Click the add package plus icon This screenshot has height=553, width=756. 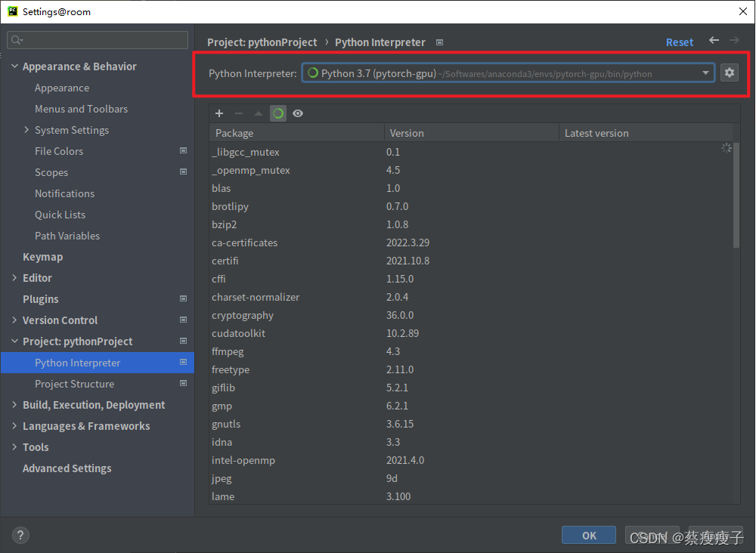(219, 113)
